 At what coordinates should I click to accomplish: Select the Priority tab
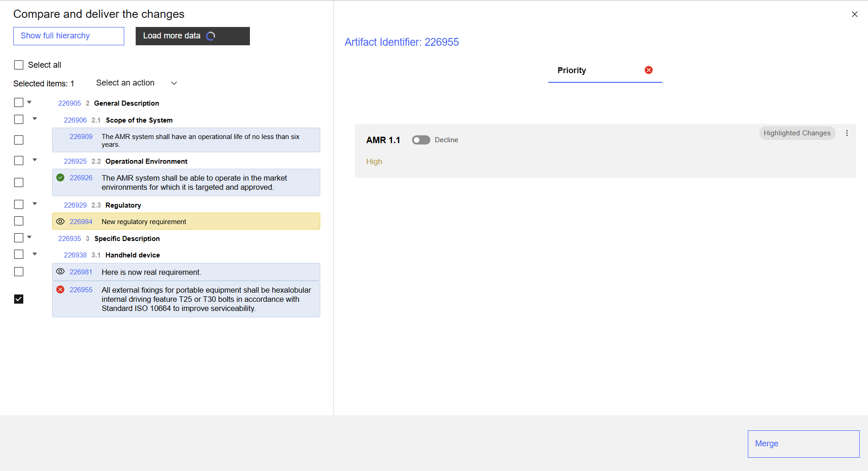pyautogui.click(x=572, y=70)
